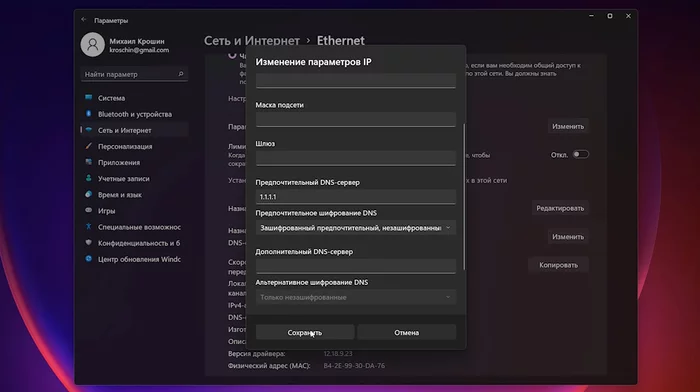Image resolution: width=700 pixels, height=392 pixels.
Task: Click the Сеть и Интернет breadcrumb link
Action: pos(252,41)
